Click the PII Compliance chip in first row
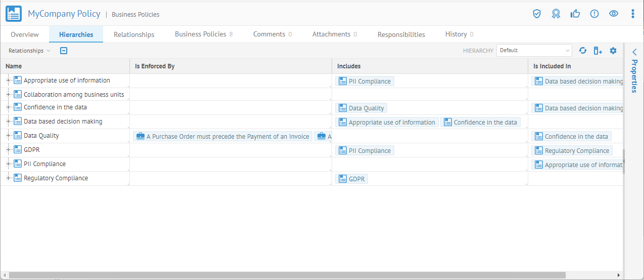Screen dimensions: 644x280 (x=364, y=81)
